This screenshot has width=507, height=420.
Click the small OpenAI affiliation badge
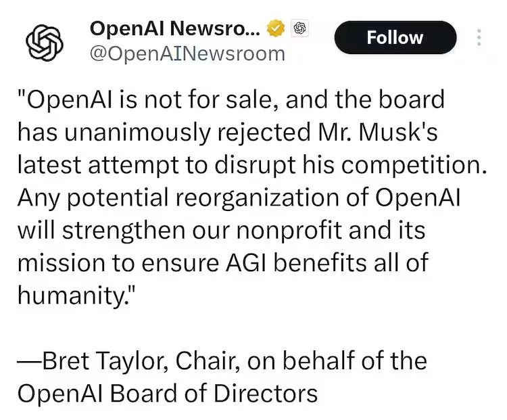(x=299, y=29)
